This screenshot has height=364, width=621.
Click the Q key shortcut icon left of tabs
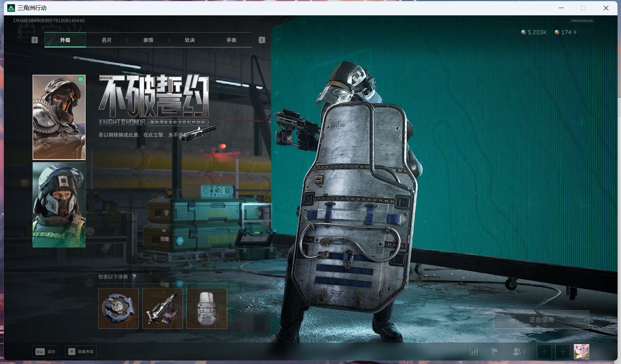coord(34,40)
